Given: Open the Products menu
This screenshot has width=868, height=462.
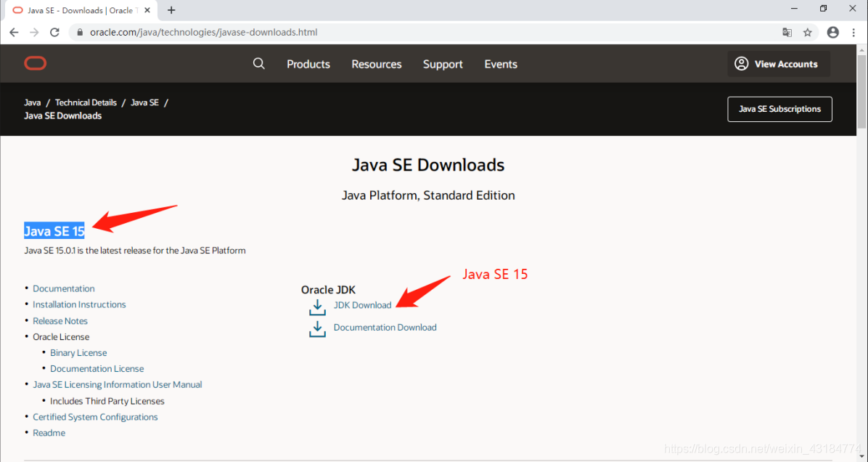Looking at the screenshot, I should (x=308, y=64).
